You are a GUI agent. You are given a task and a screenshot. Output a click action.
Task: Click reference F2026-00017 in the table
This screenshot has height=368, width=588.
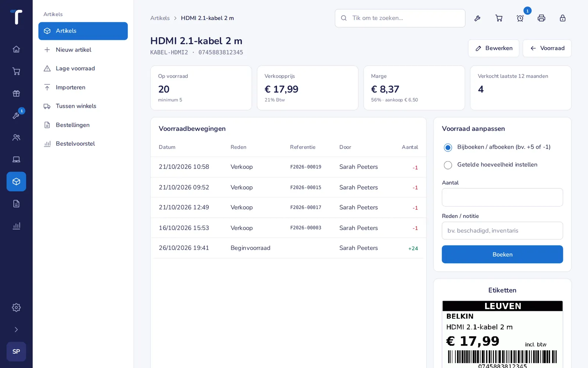point(306,208)
